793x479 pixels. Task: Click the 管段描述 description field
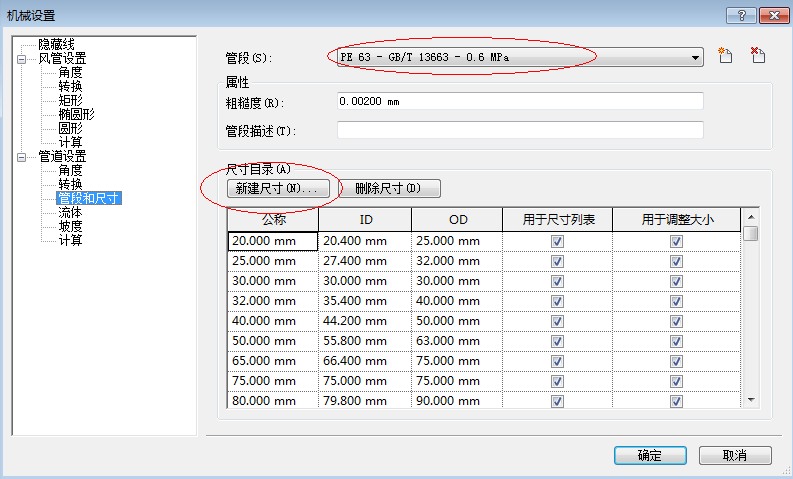coord(520,130)
